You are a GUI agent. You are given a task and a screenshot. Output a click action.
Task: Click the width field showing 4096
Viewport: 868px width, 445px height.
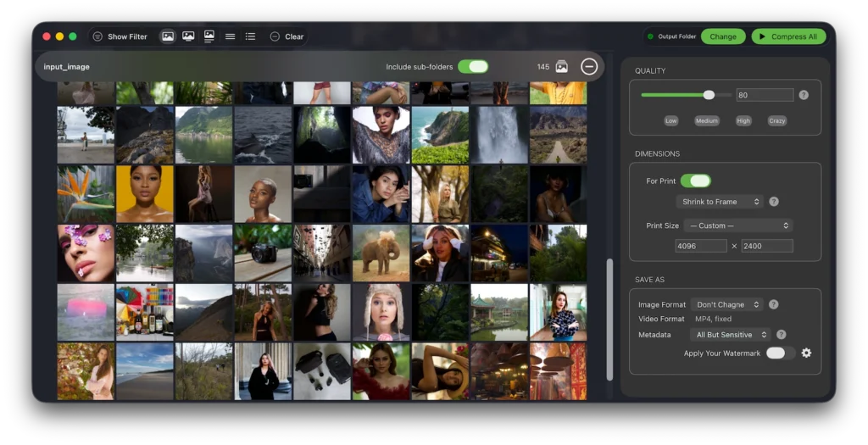click(x=701, y=246)
